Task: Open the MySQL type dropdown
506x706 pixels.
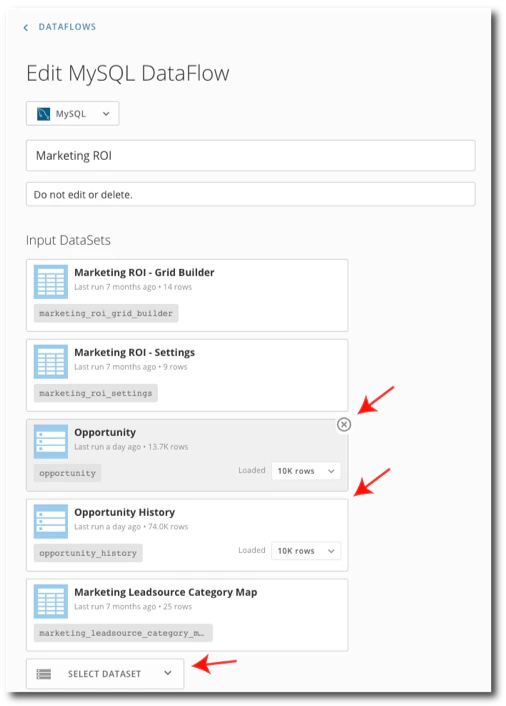Action: (72, 113)
